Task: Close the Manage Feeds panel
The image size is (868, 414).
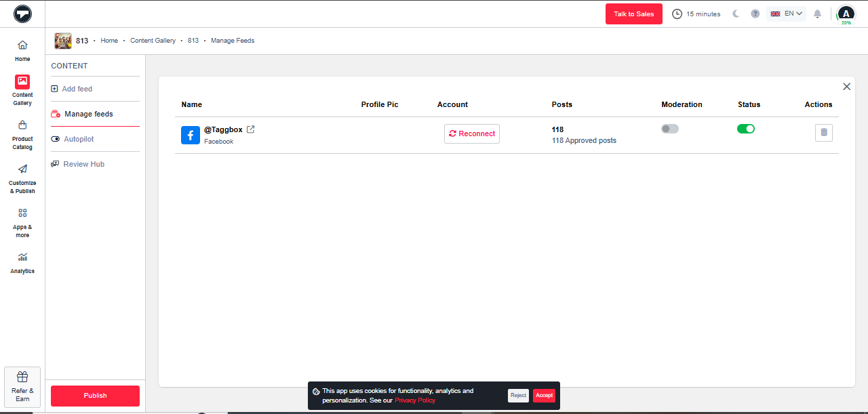Action: coord(846,87)
